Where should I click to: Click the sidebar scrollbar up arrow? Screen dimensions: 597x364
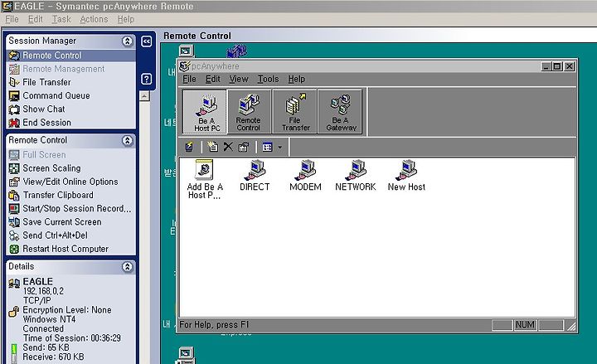144,96
